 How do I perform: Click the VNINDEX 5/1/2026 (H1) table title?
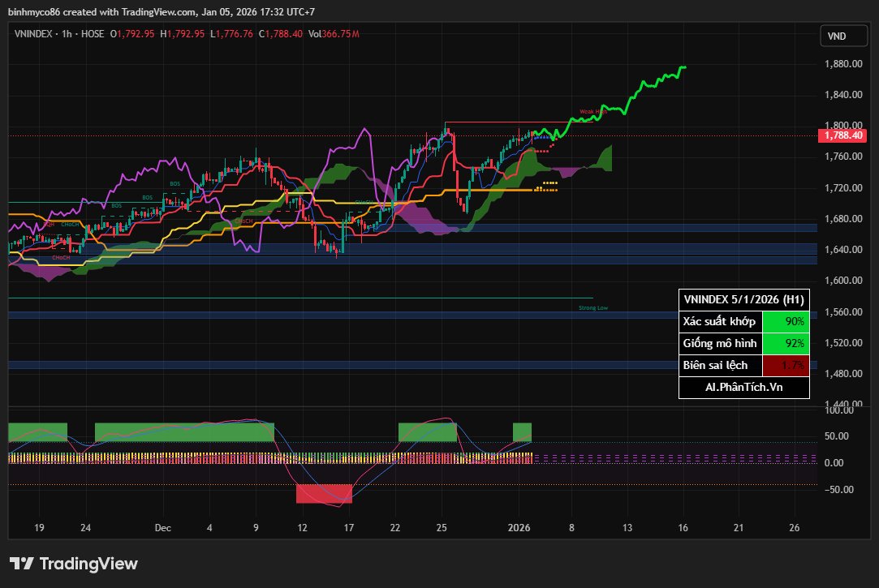[x=743, y=298]
